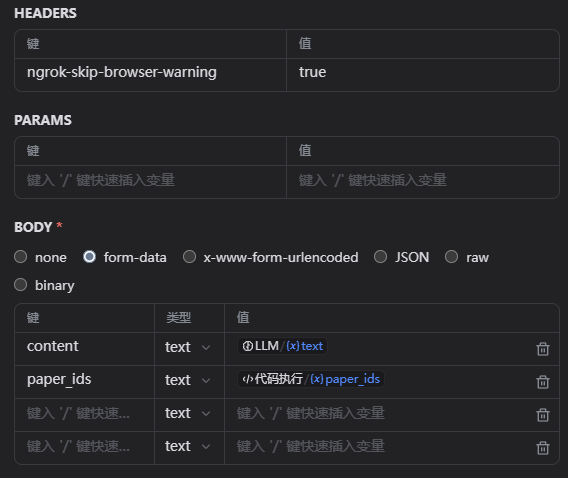Edit the header value true
Screen dimensions: 568x478
point(423,72)
